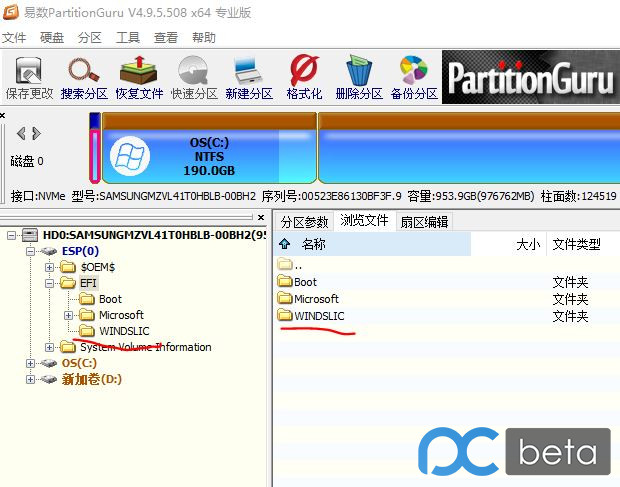Open the Search Partition (搜索分区) tool
The height and width of the screenshot is (487, 620).
(84, 77)
